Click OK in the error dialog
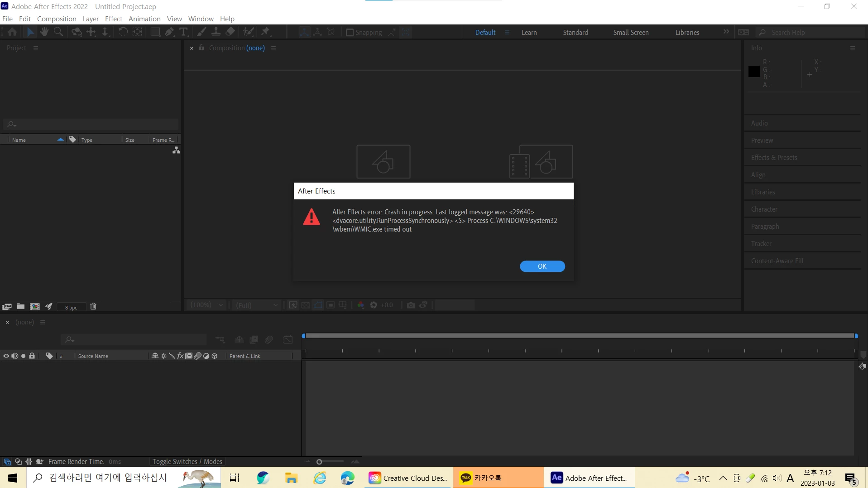Screen dimensions: 868x488 [542, 266]
